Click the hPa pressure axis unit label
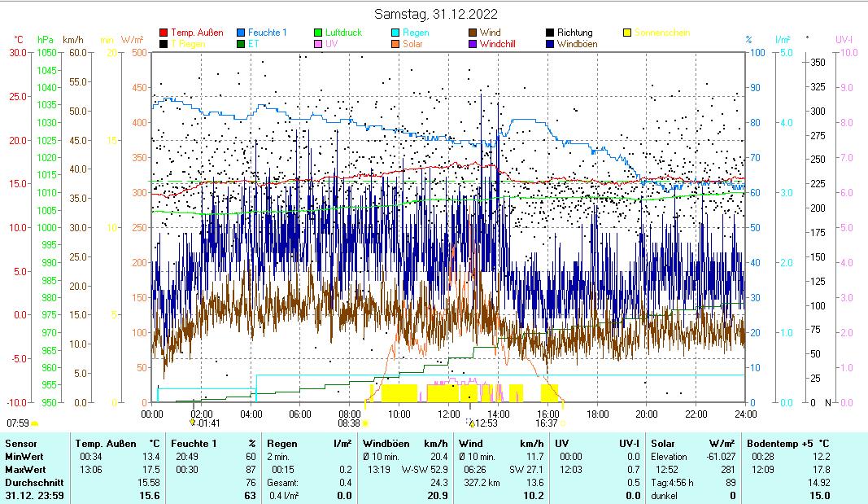Screen dimensions: 868x504 pyautogui.click(x=46, y=40)
